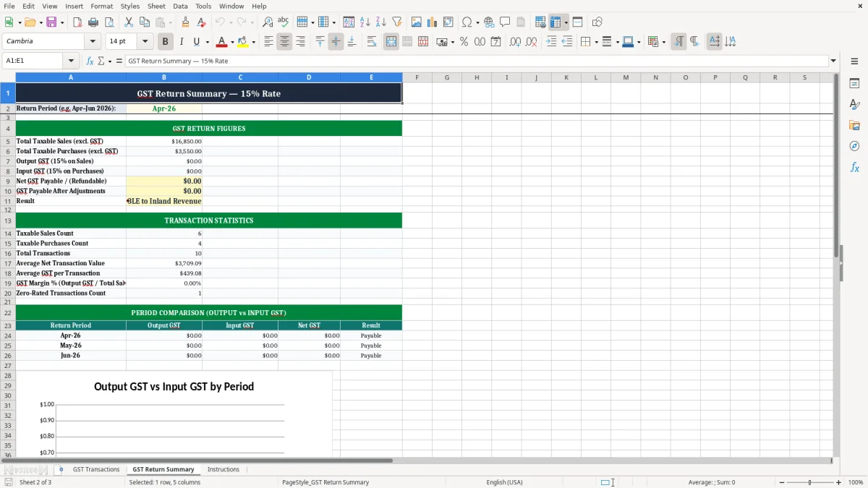Open the Styles menu

click(x=130, y=6)
